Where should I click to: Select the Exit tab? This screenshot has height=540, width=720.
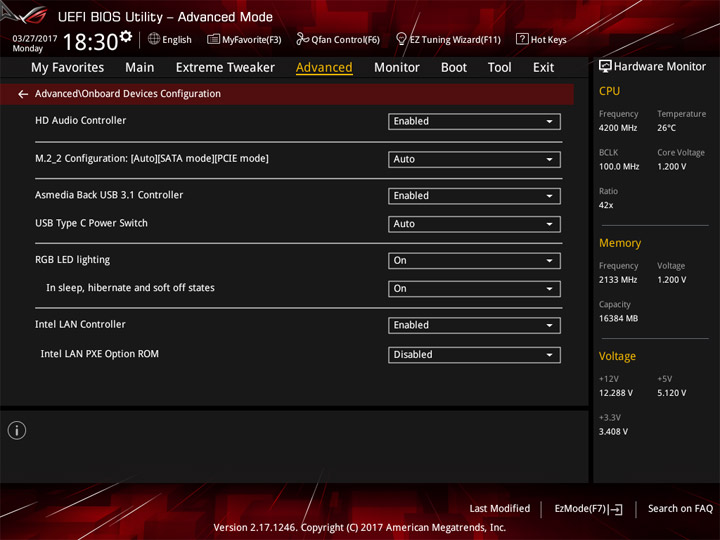tap(543, 68)
